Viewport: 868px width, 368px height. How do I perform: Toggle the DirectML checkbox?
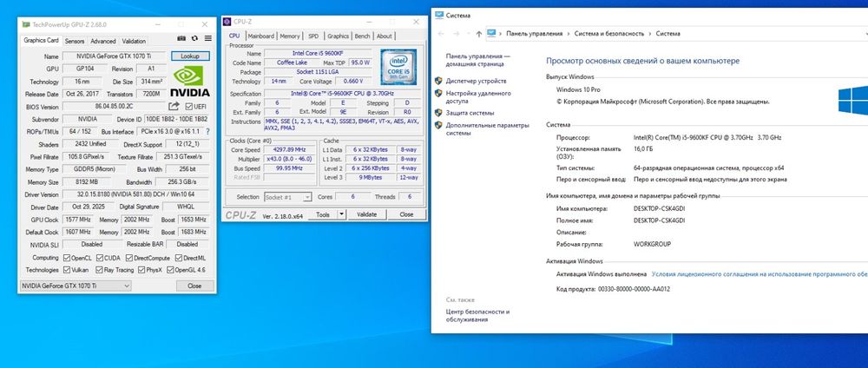179,258
